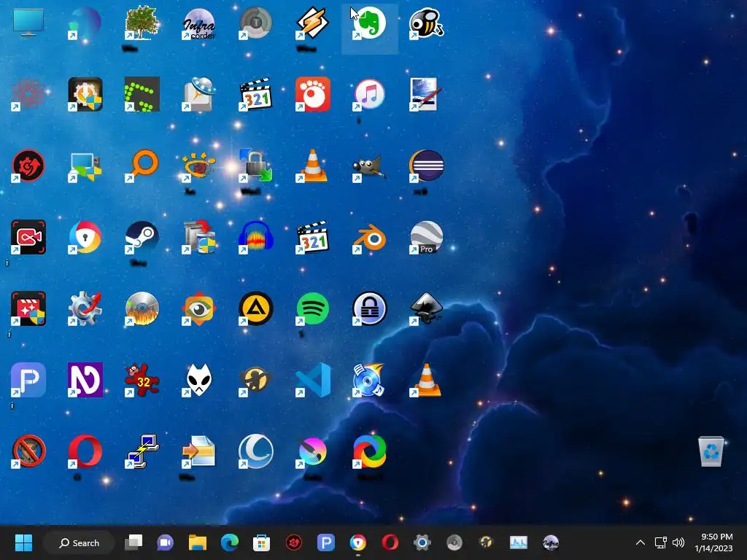Launch the GOM Player red paw shortcut
Screen dimensions: 747x560
point(312,94)
